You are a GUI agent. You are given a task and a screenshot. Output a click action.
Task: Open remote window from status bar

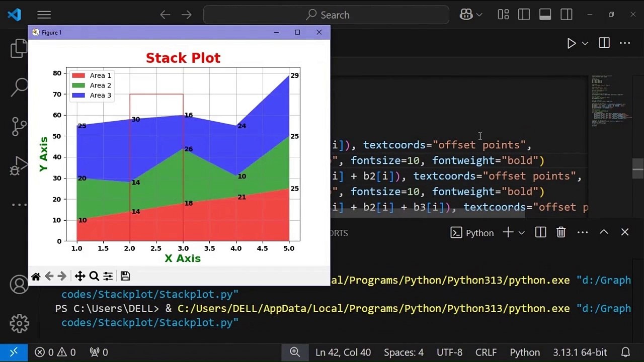tap(14, 352)
